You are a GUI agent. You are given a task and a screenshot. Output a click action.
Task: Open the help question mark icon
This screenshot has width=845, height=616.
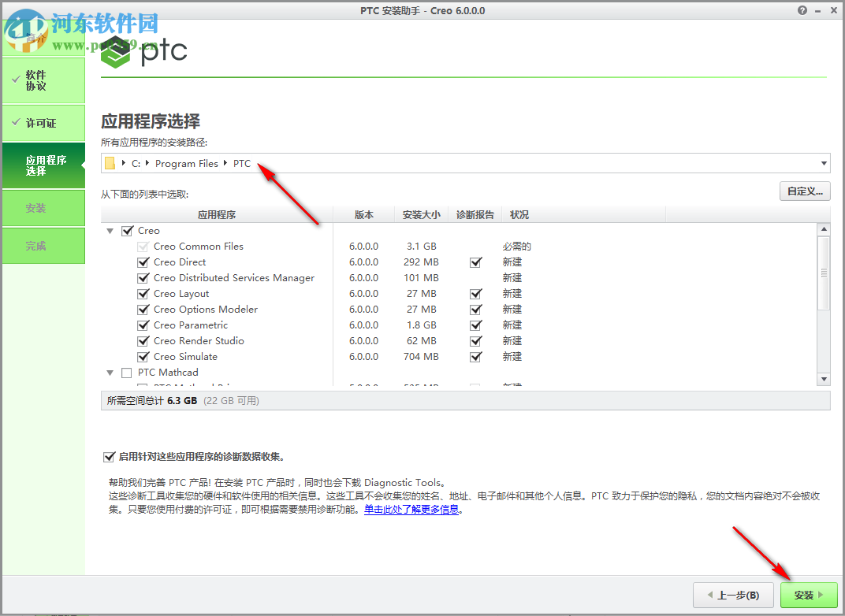[802, 10]
